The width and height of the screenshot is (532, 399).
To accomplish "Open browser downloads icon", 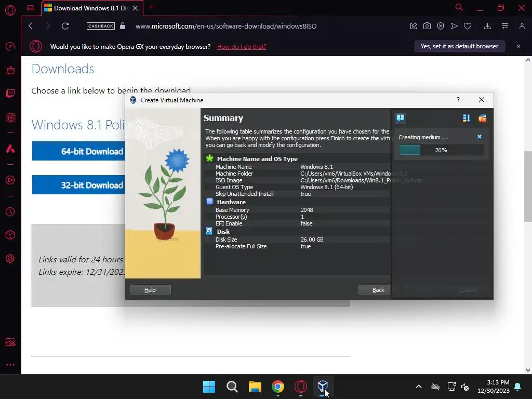I will click(487, 26).
